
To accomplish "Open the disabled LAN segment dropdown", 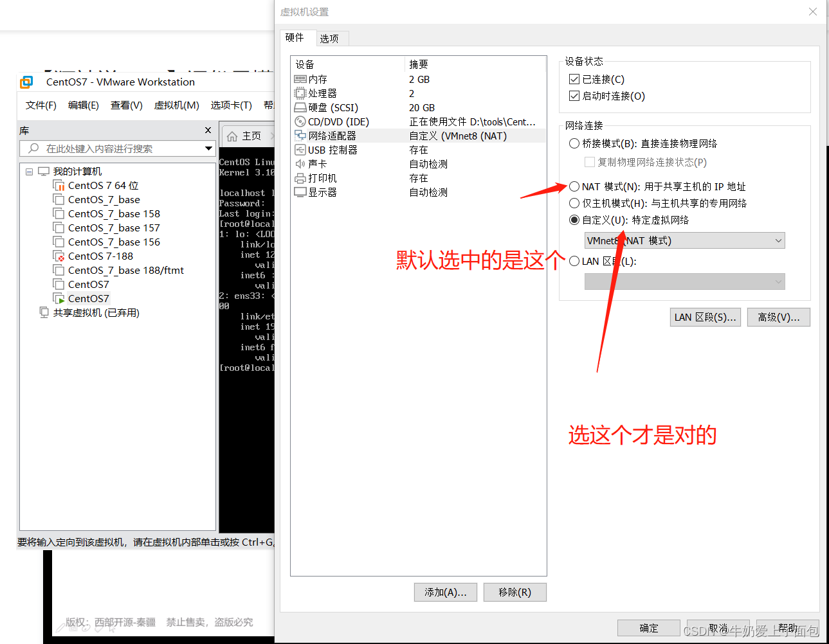I will (x=684, y=282).
